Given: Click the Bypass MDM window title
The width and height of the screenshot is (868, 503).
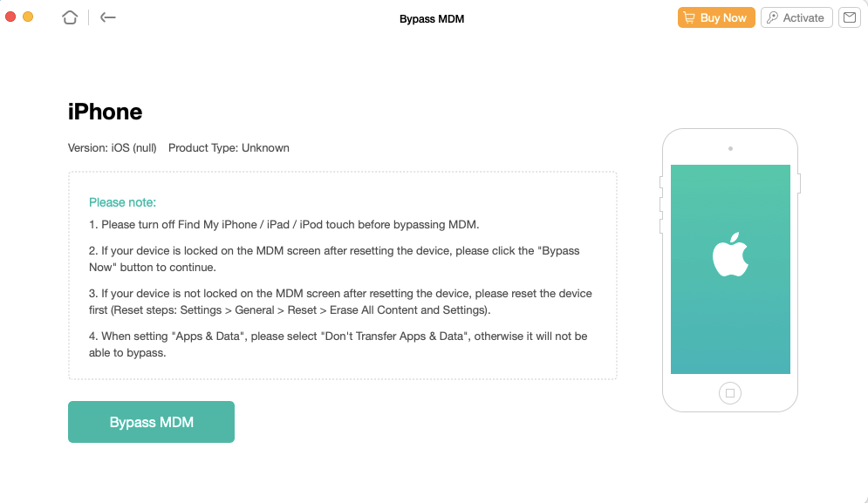Looking at the screenshot, I should click(x=432, y=18).
